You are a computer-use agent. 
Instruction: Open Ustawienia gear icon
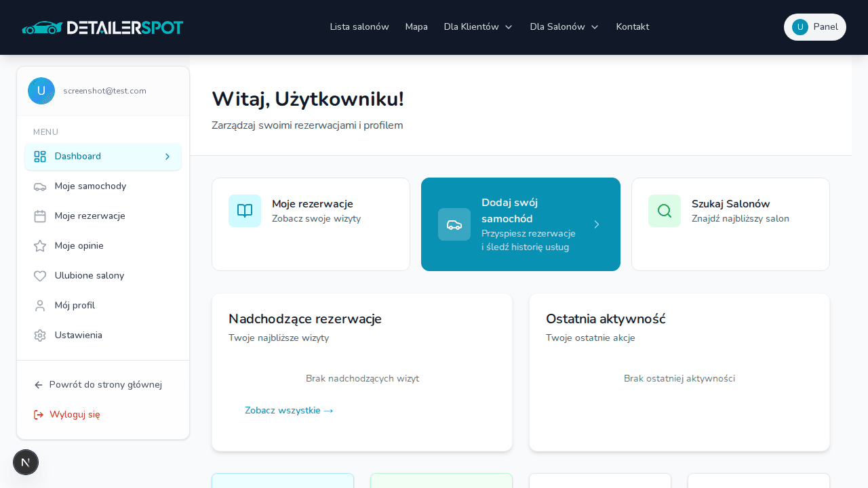pyautogui.click(x=40, y=335)
